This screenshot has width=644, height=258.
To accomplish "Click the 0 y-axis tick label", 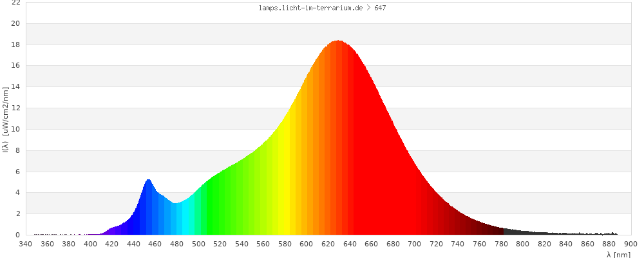I will 18,235.
